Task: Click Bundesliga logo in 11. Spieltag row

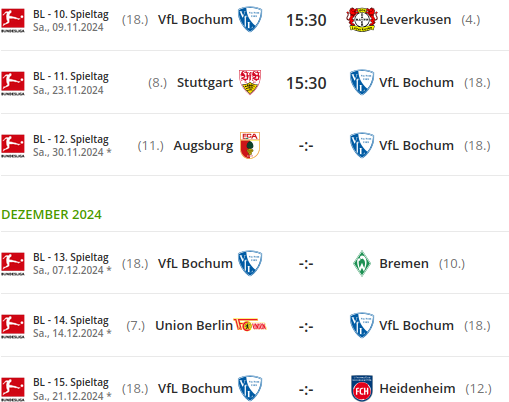Action: 13,83
